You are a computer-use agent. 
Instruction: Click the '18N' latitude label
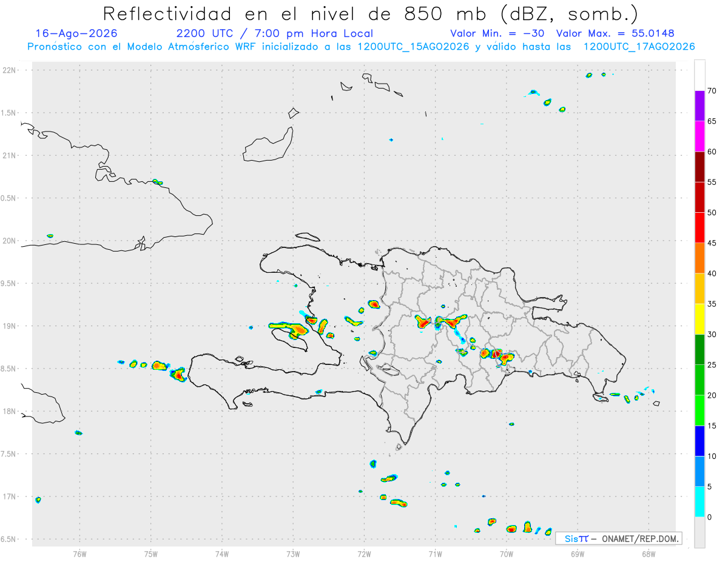click(10, 412)
